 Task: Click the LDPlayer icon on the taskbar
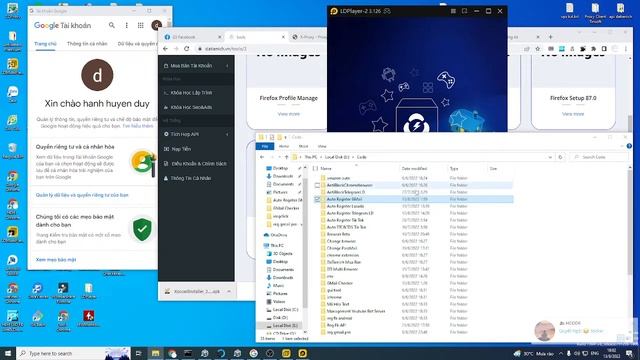(x=302, y=353)
